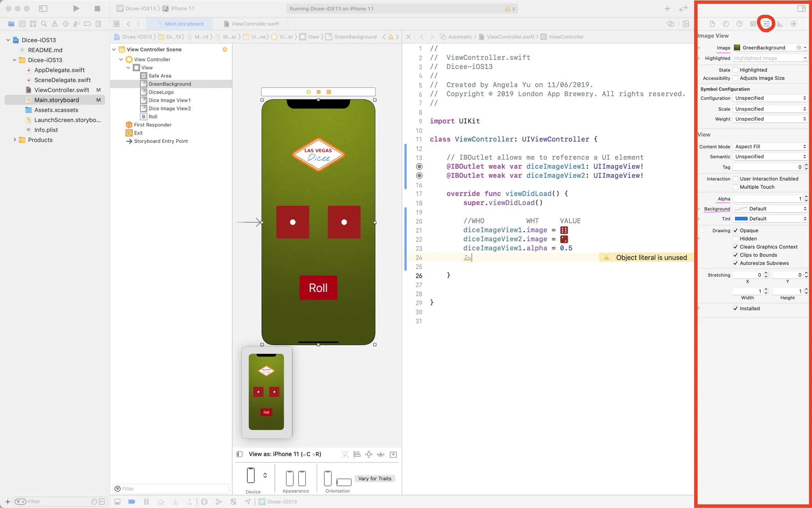Screen dimensions: 812x508
Task: Show the Find navigator magnifier icon
Action: click(x=44, y=24)
